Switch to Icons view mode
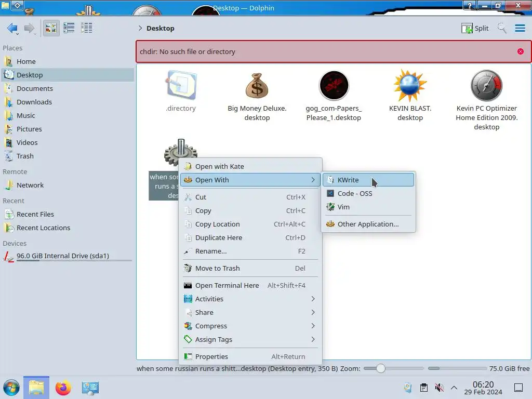Screen dimensions: 532x399 point(51,28)
